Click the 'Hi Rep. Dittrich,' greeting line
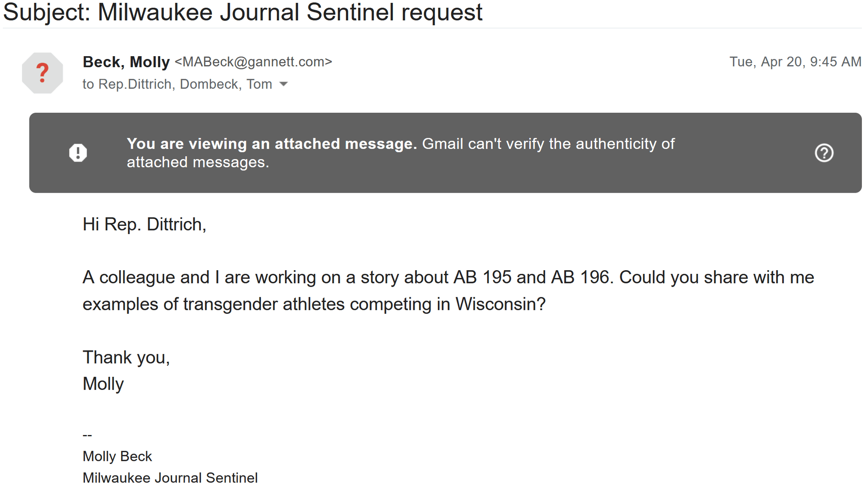This screenshot has height=492, width=868. point(144,225)
